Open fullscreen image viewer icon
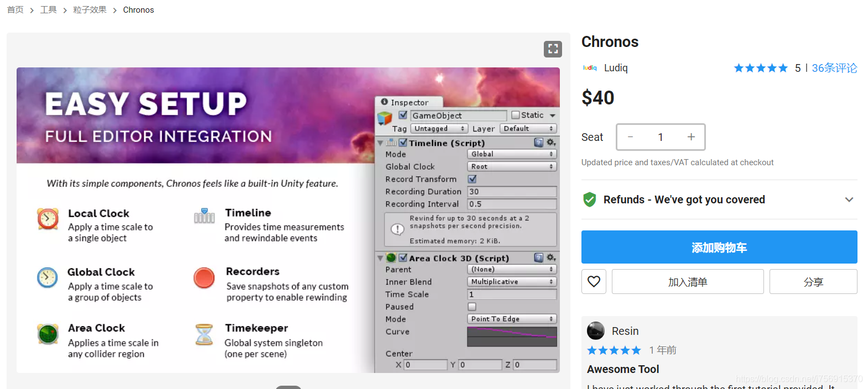The image size is (868, 389). point(553,49)
